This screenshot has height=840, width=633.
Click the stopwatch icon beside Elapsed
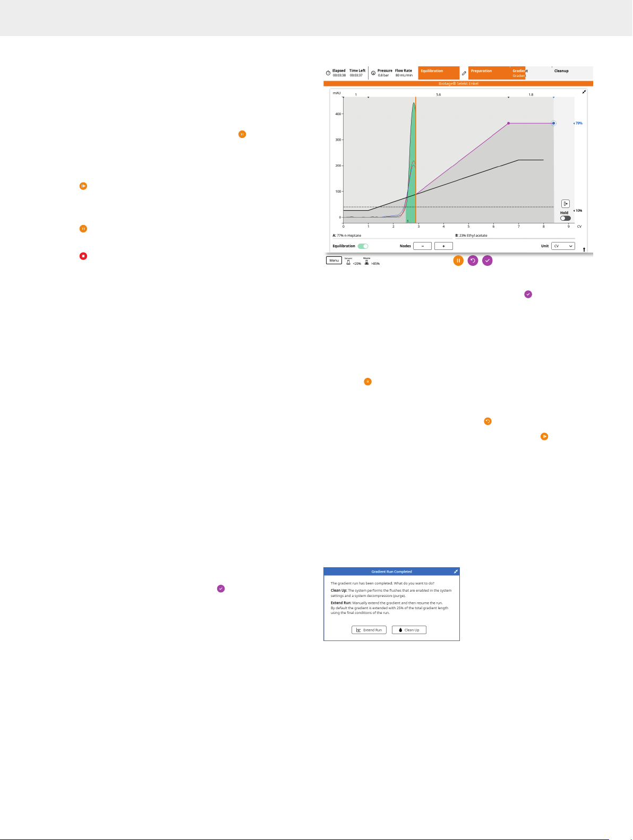tap(328, 73)
